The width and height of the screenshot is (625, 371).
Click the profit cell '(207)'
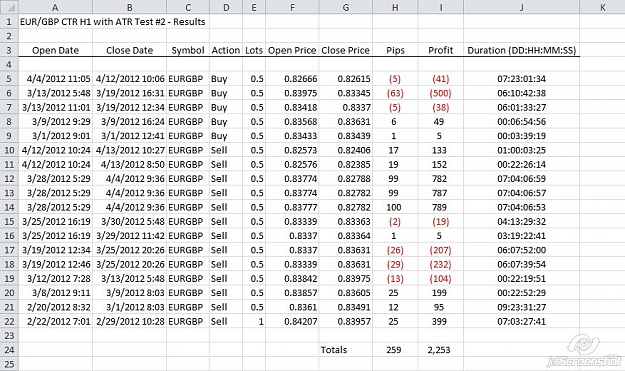click(x=440, y=250)
